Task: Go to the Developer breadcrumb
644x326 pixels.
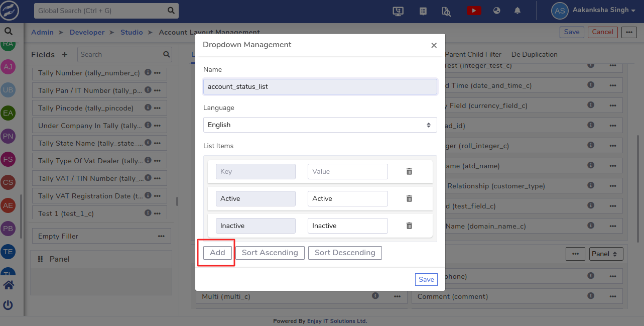Action: (x=87, y=32)
